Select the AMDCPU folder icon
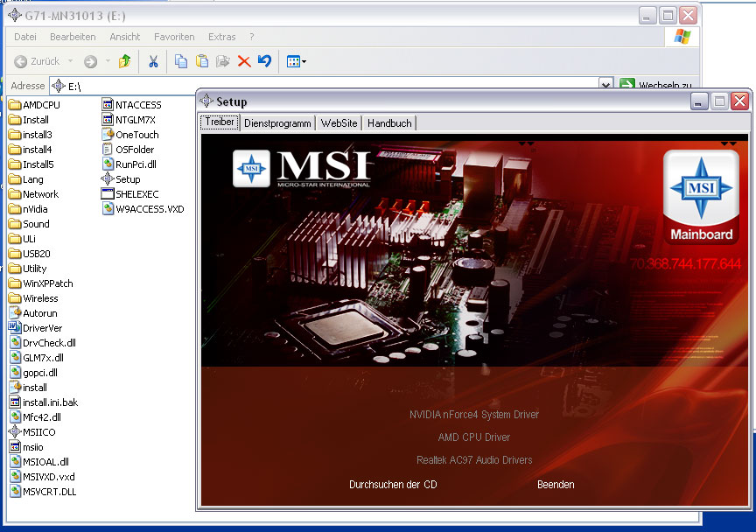The height and width of the screenshot is (532, 756). 15,105
